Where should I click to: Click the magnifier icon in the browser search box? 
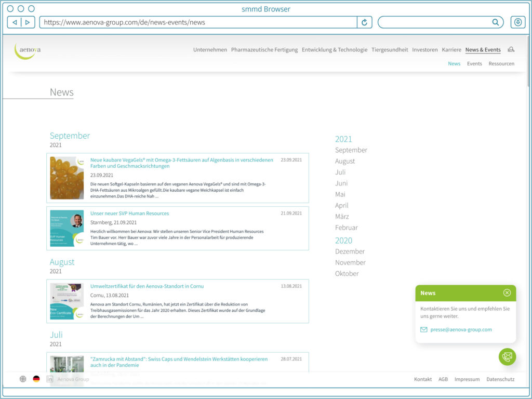495,22
